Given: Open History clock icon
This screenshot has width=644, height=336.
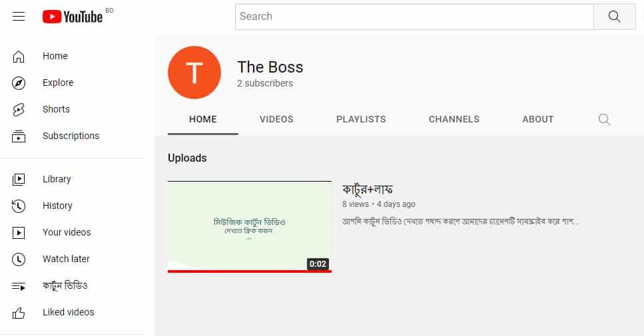Looking at the screenshot, I should click(19, 206).
